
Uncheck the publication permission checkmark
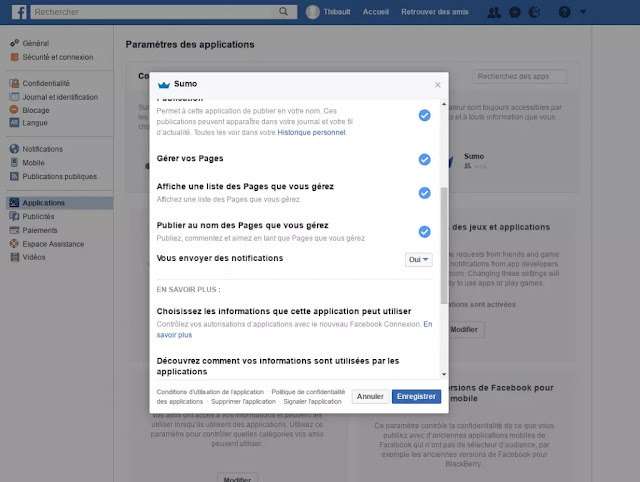[x=424, y=116]
